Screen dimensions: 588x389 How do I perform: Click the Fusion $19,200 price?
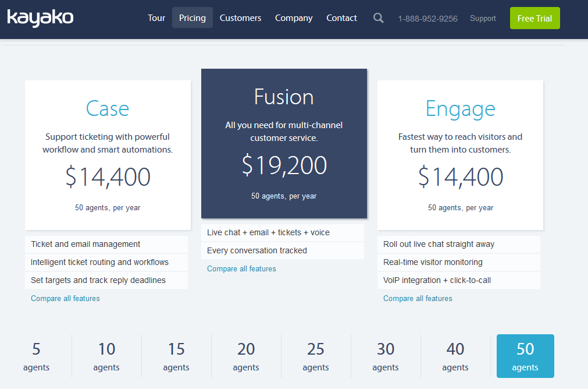point(284,165)
